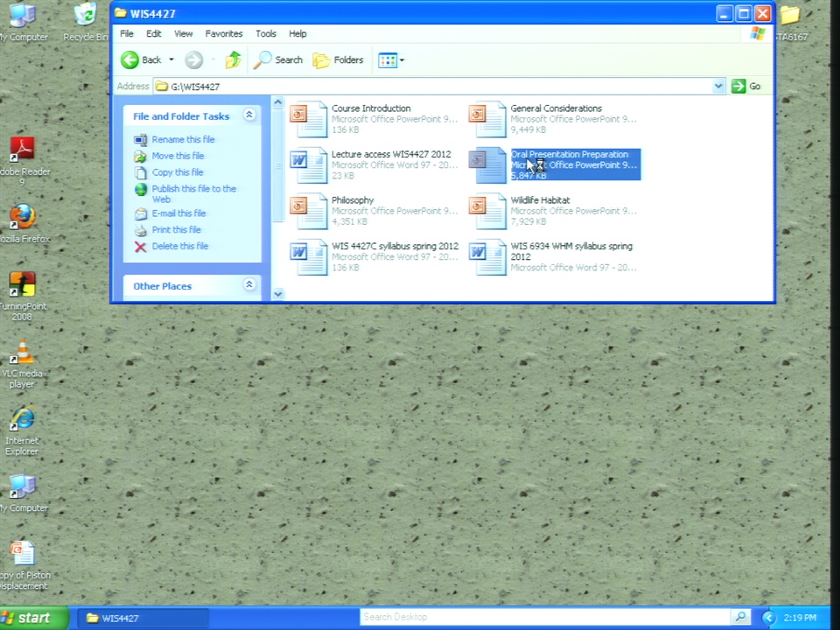Click the task pane scroll up arrow
840x630 pixels.
click(x=277, y=101)
